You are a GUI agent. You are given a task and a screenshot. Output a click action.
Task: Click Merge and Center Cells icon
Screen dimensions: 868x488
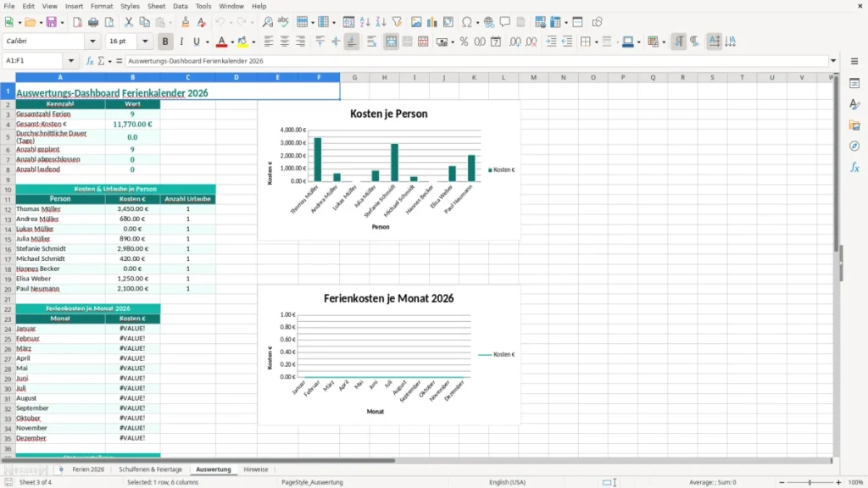click(391, 42)
